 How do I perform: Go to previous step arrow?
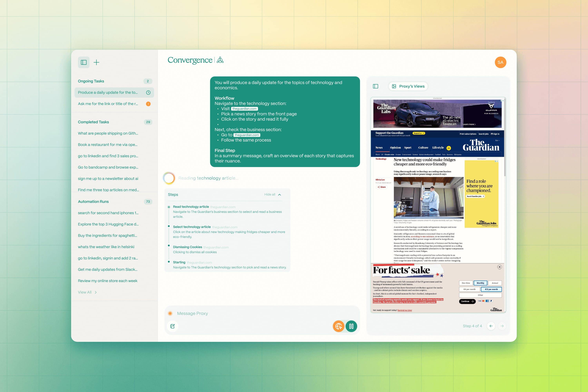click(x=491, y=326)
